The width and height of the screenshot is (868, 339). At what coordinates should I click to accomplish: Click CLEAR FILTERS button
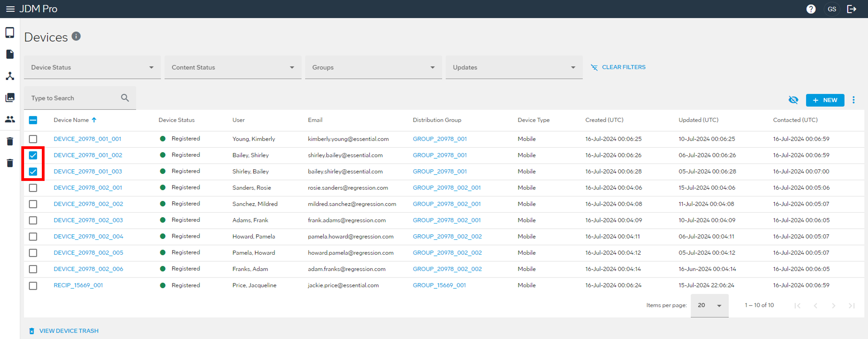click(618, 67)
